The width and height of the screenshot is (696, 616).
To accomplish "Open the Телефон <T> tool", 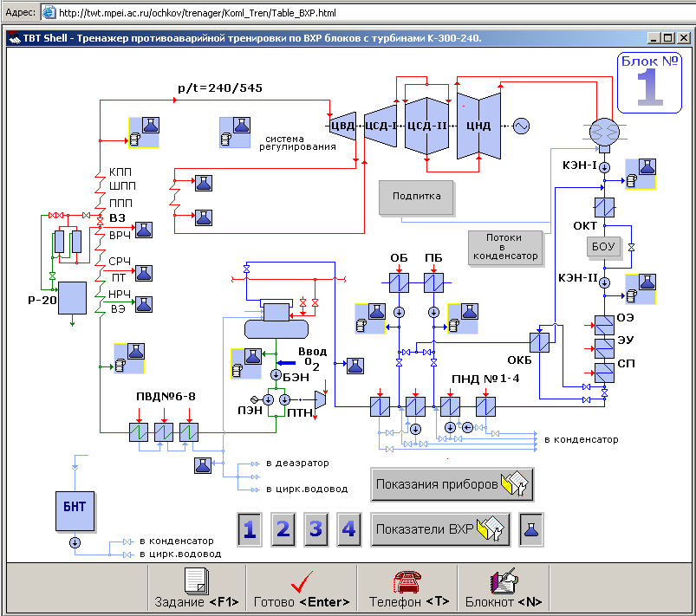I will click(x=407, y=587).
